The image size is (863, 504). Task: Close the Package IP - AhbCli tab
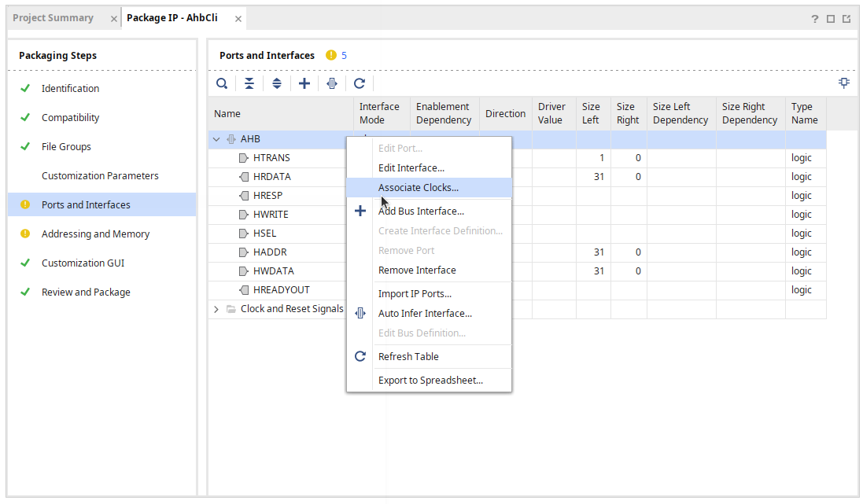coord(238,19)
